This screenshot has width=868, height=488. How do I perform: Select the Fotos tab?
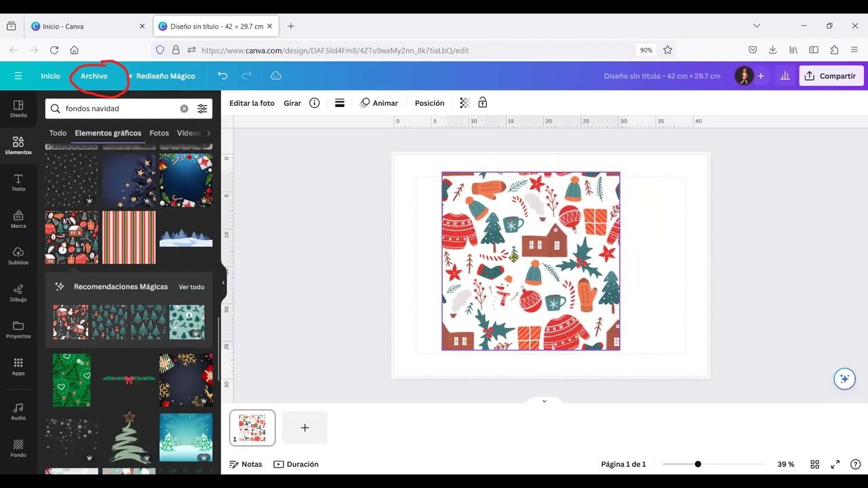tap(159, 133)
